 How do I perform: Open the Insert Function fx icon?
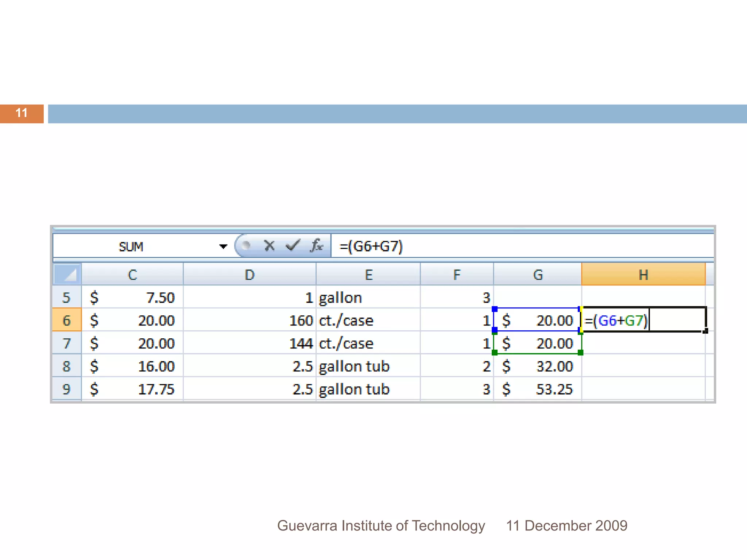pos(316,246)
